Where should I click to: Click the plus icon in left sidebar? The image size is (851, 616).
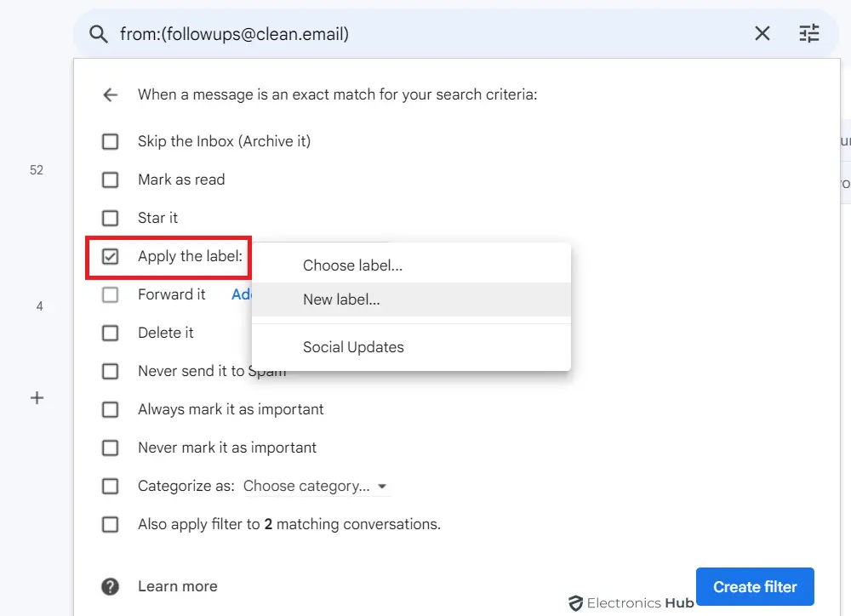coord(37,397)
